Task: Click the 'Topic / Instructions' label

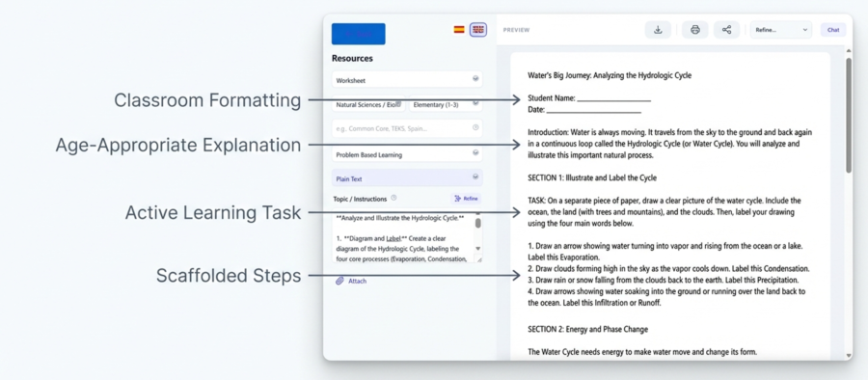Action: coord(360,198)
